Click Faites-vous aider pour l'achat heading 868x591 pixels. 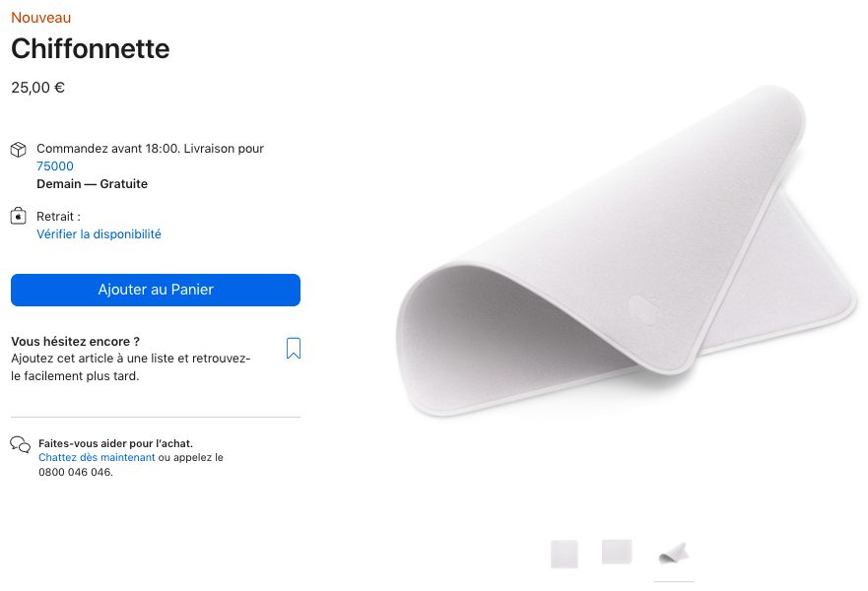(x=115, y=443)
